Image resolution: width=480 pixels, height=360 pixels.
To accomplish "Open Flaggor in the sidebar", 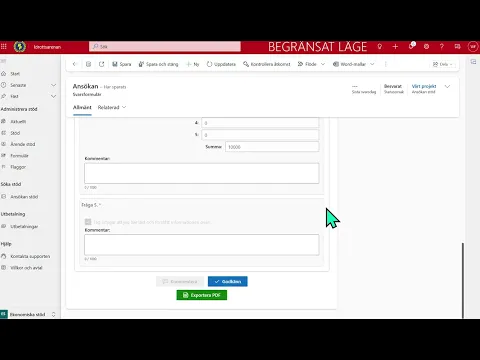I will click(18, 167).
